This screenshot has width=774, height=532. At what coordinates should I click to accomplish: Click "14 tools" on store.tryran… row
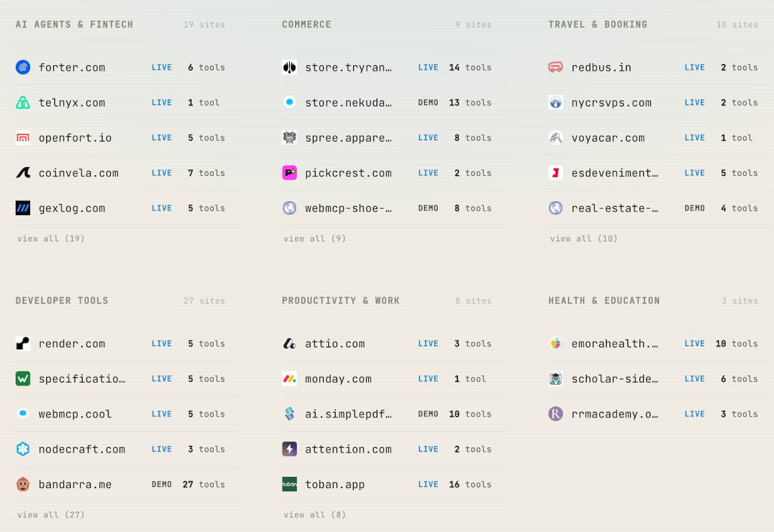(470, 68)
